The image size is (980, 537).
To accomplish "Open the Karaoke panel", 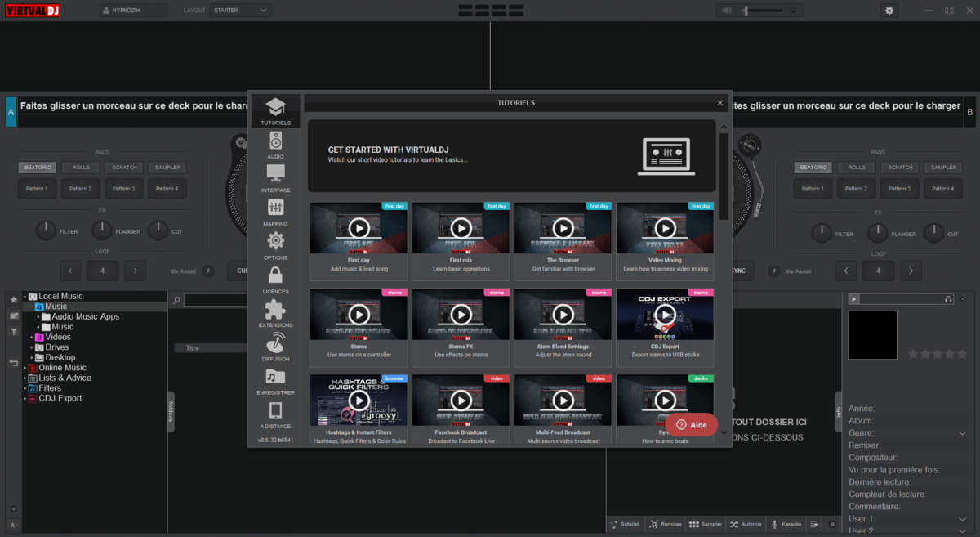I will pos(786,524).
